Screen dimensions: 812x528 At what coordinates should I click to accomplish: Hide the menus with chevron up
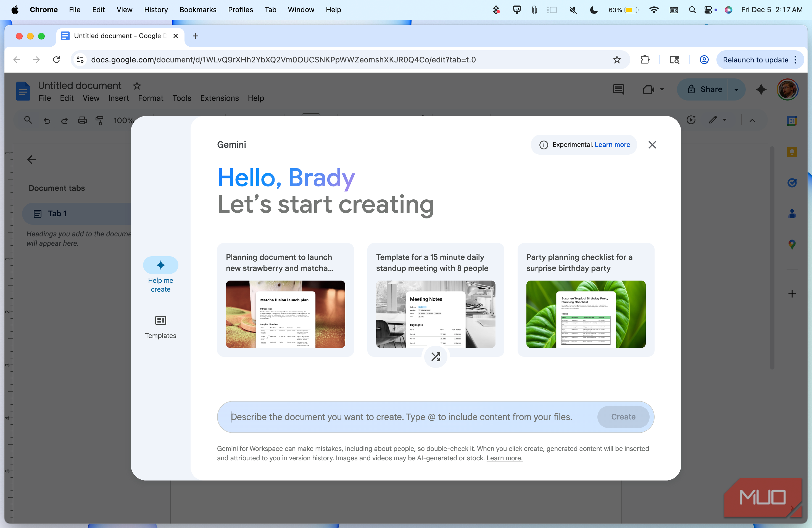[752, 120]
